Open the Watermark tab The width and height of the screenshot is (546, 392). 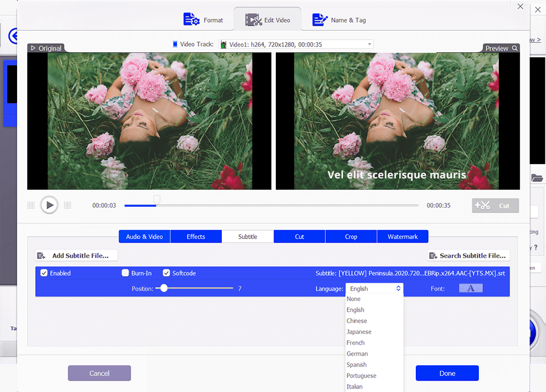coord(403,236)
